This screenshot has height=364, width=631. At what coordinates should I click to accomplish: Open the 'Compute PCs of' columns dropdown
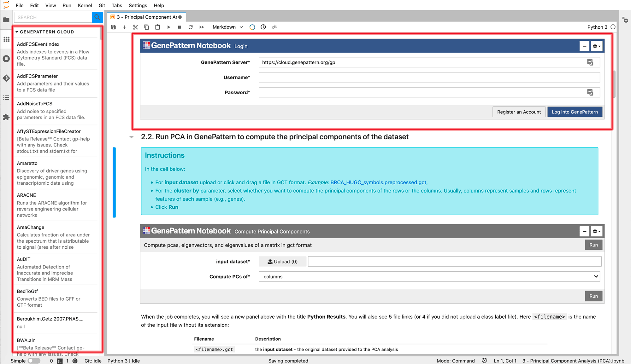pyautogui.click(x=430, y=276)
